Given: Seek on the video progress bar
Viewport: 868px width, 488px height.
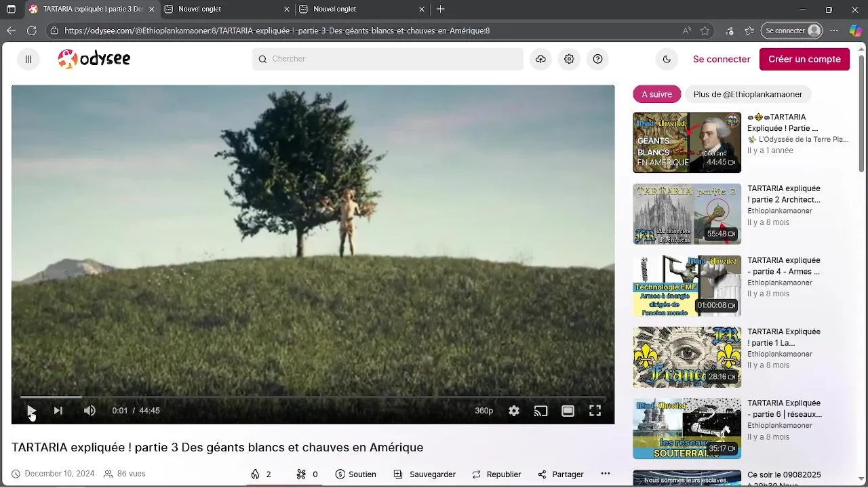Looking at the screenshot, I should (x=313, y=396).
